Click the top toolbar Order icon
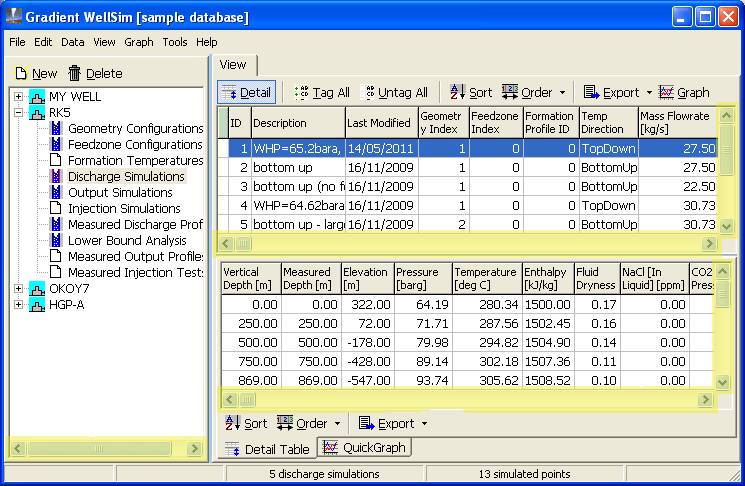 510,92
